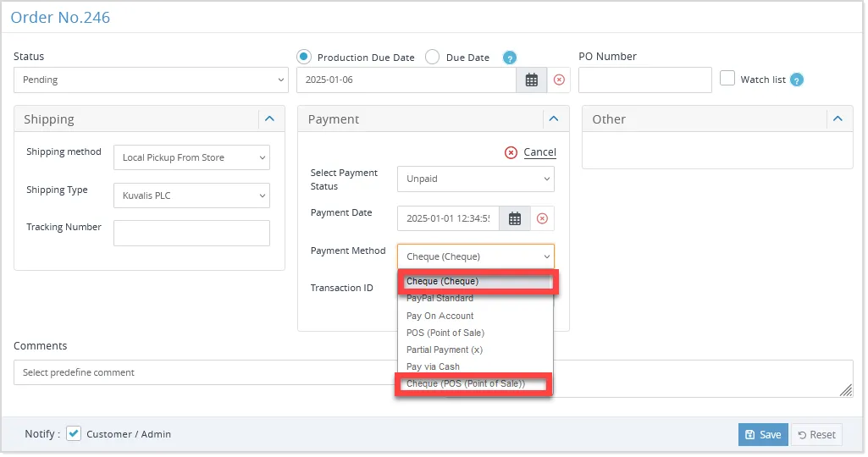Clear the 2025-01-06 due date
The image size is (868, 457).
click(559, 80)
